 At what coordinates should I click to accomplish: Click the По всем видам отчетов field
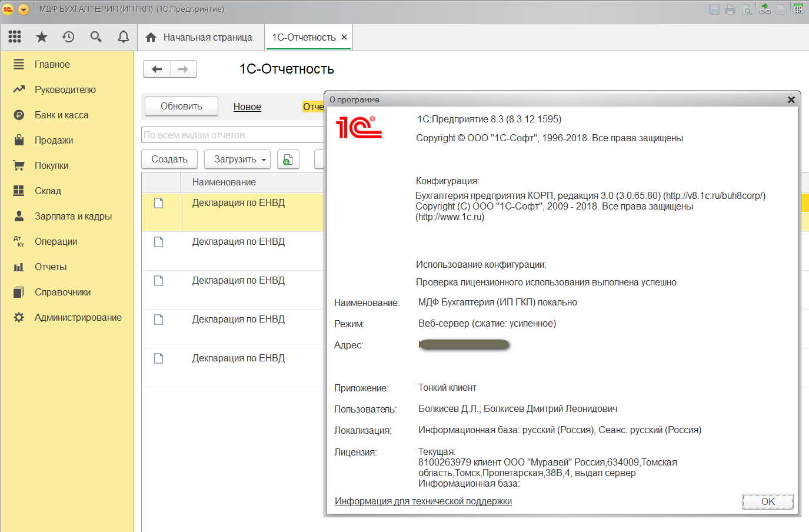click(x=232, y=135)
